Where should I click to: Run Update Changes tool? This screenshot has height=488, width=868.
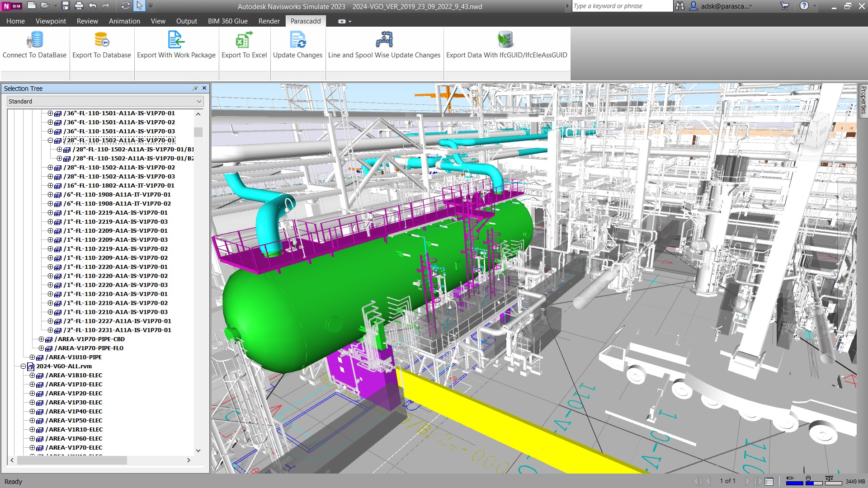[297, 40]
